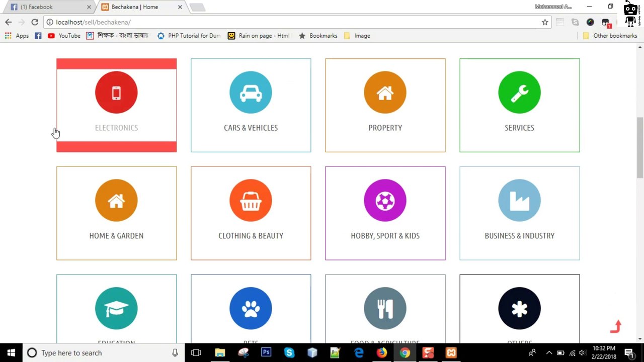Viewport: 644px width, 362px height.
Task: Open Apps shortcut in bookmarks bar
Action: 17,36
